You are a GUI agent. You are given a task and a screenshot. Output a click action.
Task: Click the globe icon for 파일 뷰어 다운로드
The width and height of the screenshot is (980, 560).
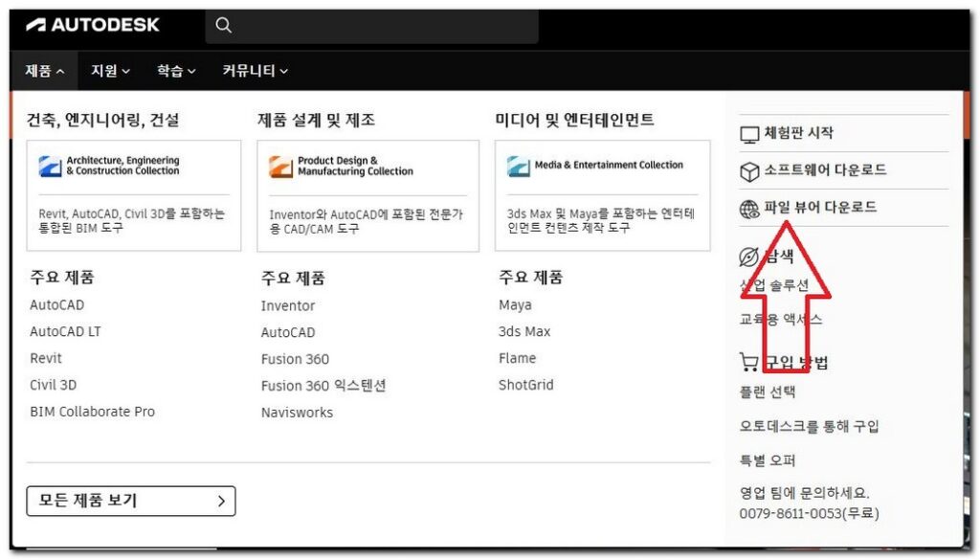tap(747, 208)
